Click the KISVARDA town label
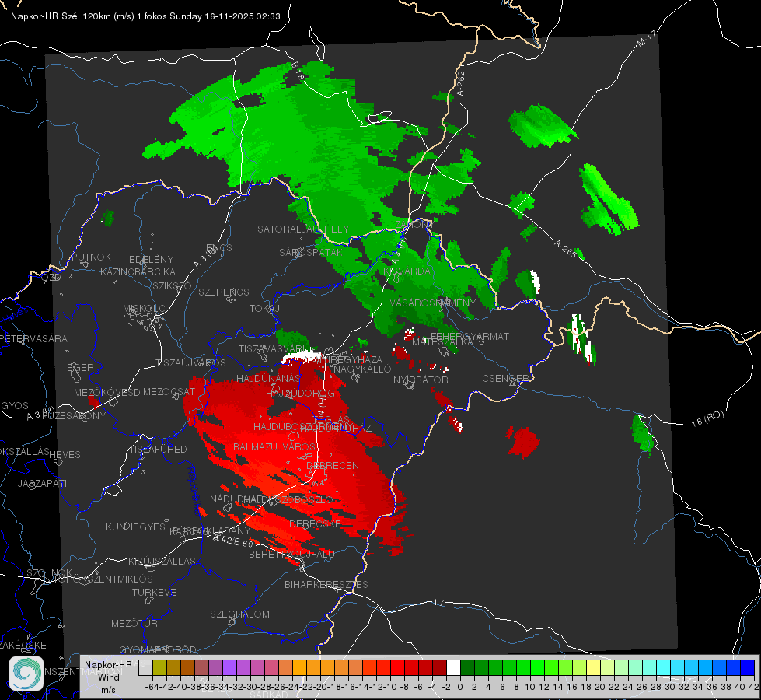761x700 pixels. [407, 271]
